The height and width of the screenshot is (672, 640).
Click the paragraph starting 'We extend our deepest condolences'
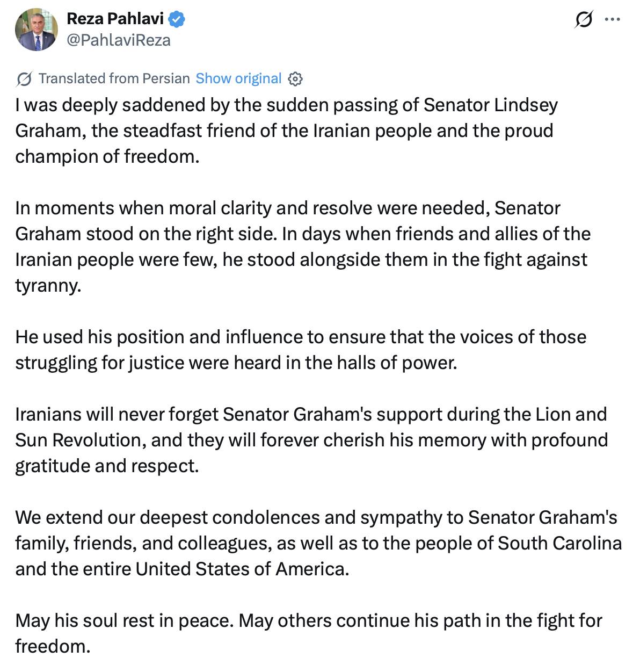point(318,543)
